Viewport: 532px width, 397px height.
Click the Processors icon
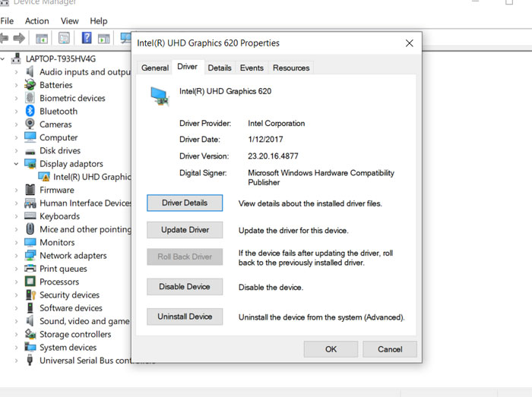tap(30, 281)
